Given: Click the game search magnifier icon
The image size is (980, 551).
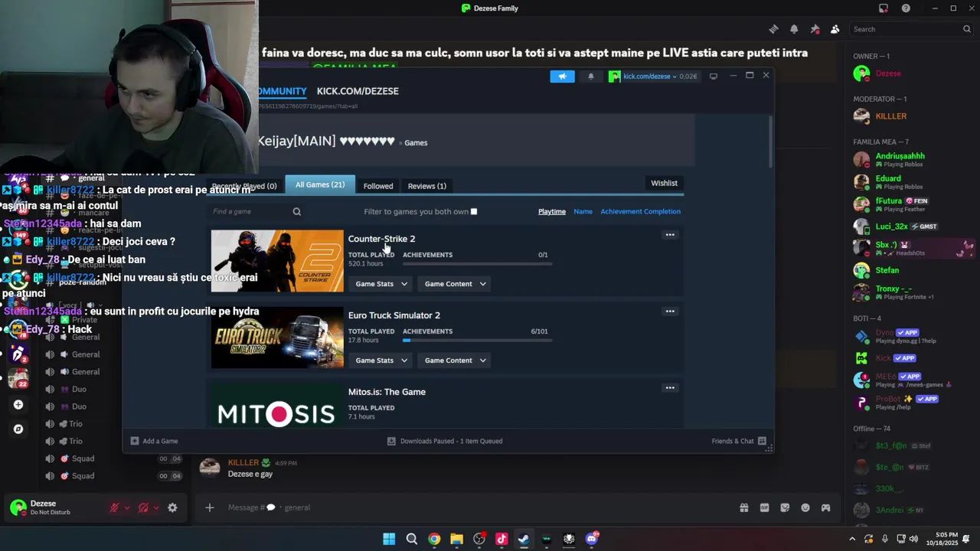Looking at the screenshot, I should tap(297, 212).
